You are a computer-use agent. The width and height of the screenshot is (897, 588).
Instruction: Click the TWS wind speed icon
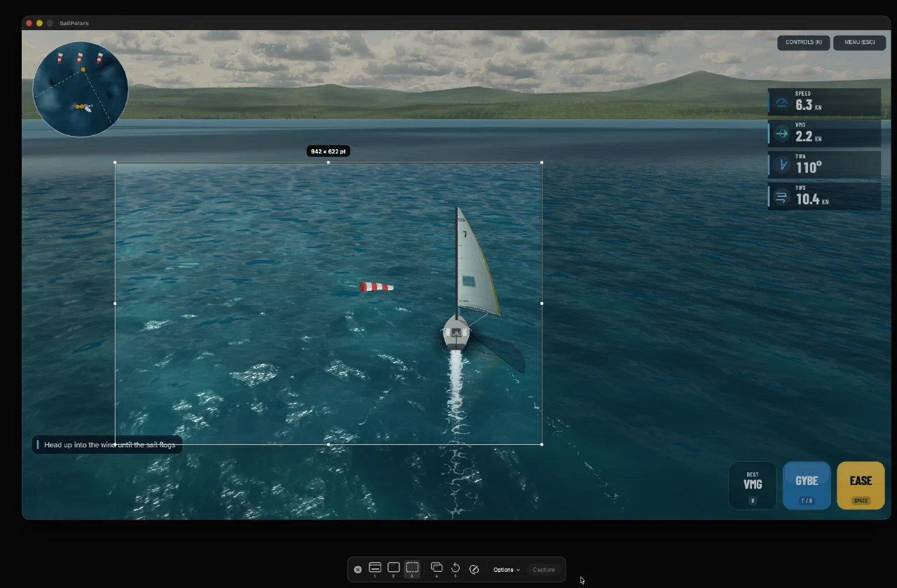click(782, 198)
